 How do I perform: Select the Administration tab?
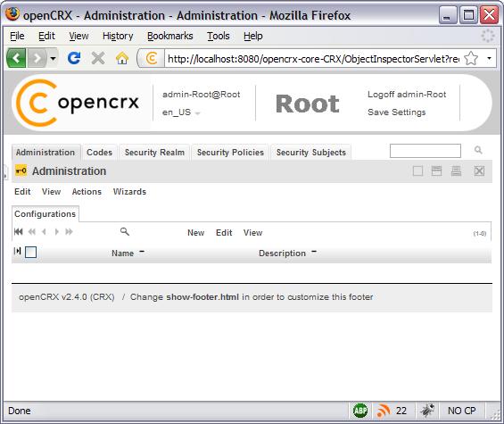click(45, 152)
